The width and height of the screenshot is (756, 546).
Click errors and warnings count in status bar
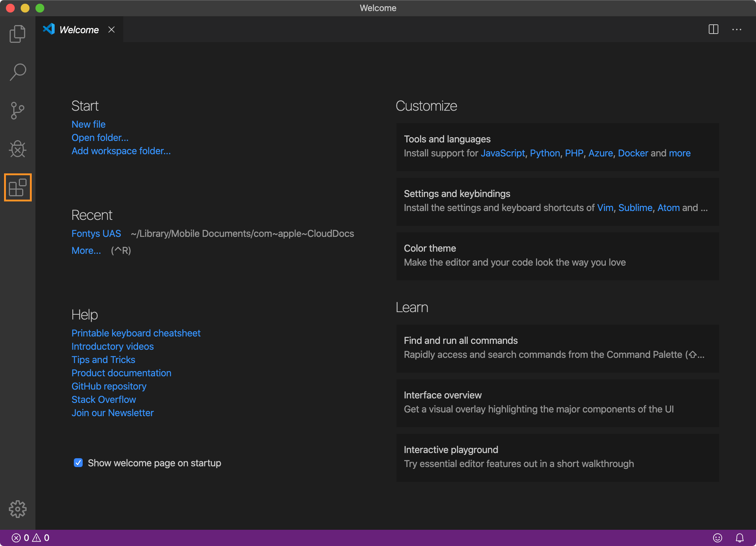tap(31, 538)
